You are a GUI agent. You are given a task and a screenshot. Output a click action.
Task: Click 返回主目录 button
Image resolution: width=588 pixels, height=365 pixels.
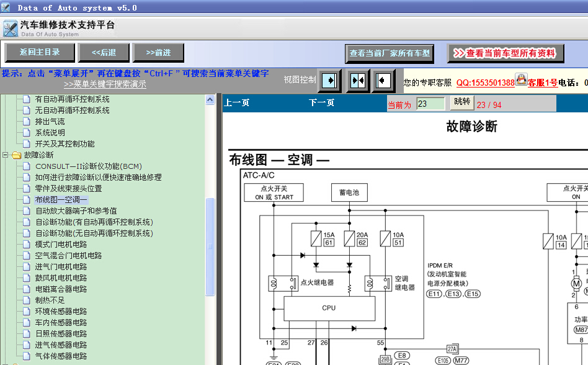pyautogui.click(x=40, y=53)
